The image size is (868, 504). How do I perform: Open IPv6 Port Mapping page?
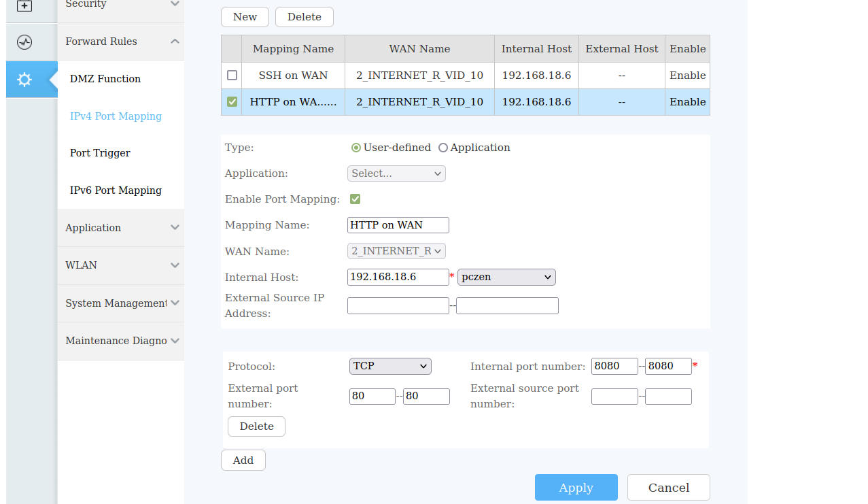116,190
